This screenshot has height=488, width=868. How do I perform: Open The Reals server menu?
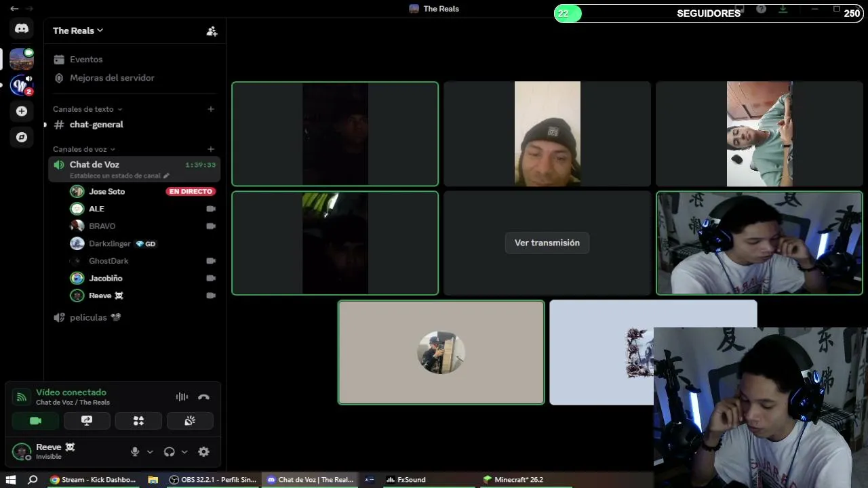[78, 30]
